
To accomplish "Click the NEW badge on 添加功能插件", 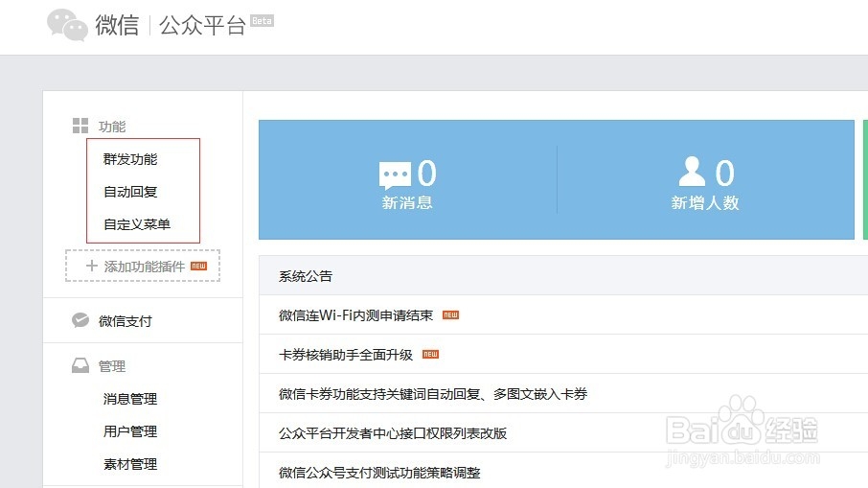I will [198, 266].
